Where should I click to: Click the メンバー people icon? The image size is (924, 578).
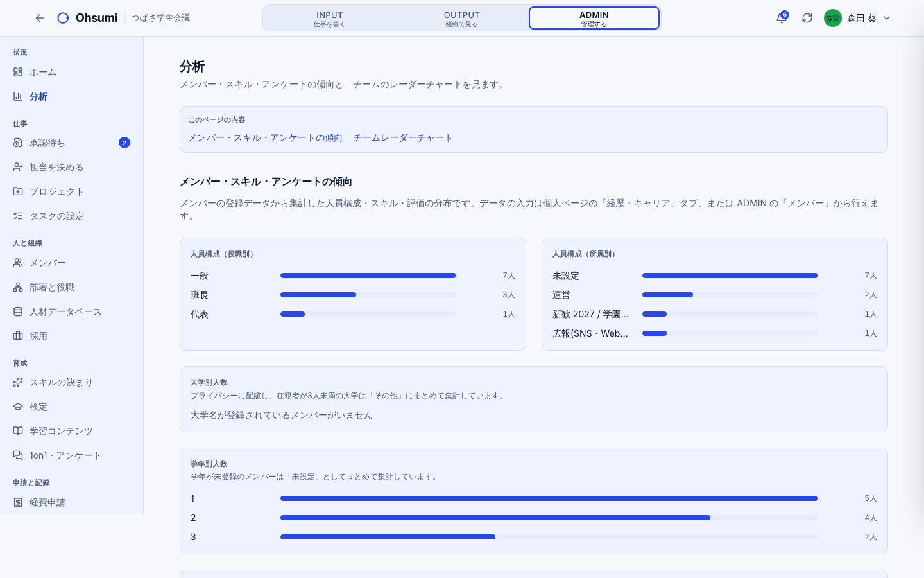pyautogui.click(x=18, y=263)
